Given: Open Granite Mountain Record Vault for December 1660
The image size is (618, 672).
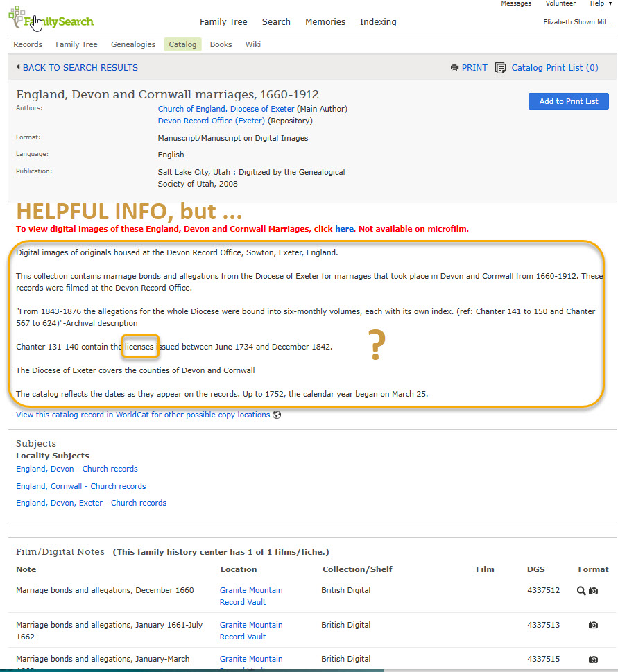Looking at the screenshot, I should (x=251, y=596).
